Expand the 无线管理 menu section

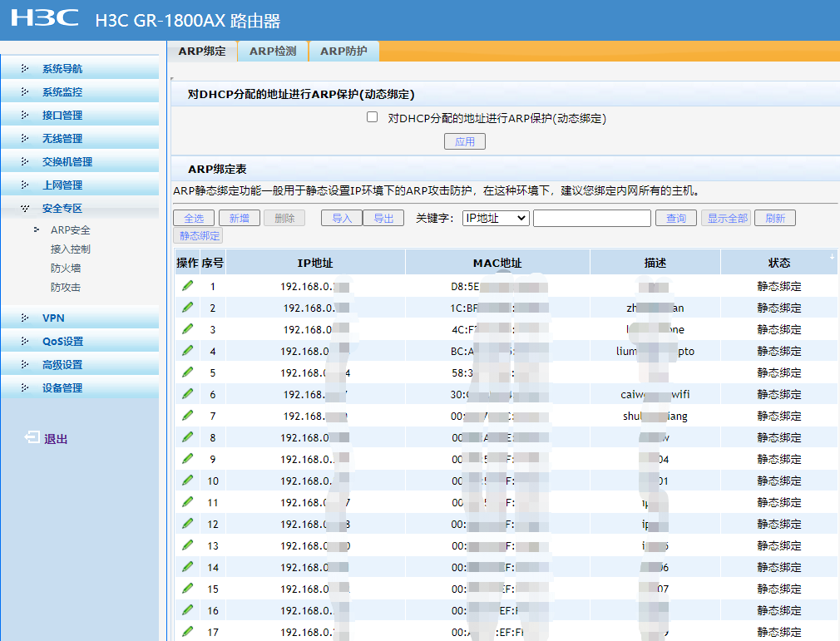pos(62,139)
